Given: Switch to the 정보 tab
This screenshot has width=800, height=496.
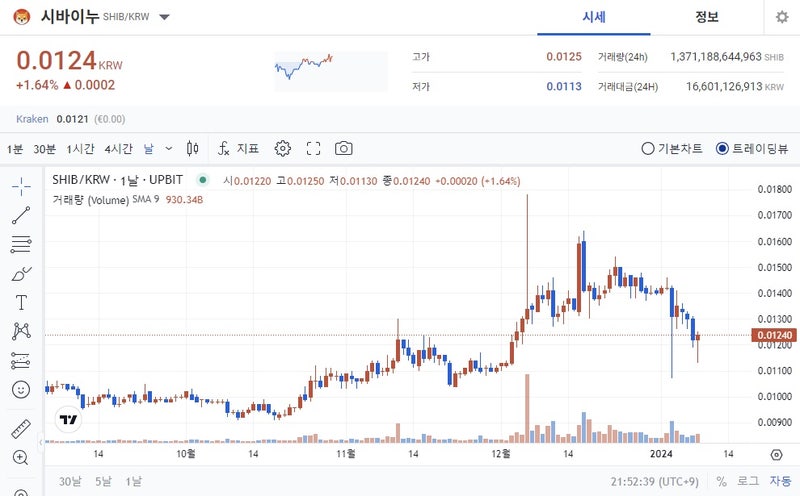Looking at the screenshot, I should [x=707, y=17].
